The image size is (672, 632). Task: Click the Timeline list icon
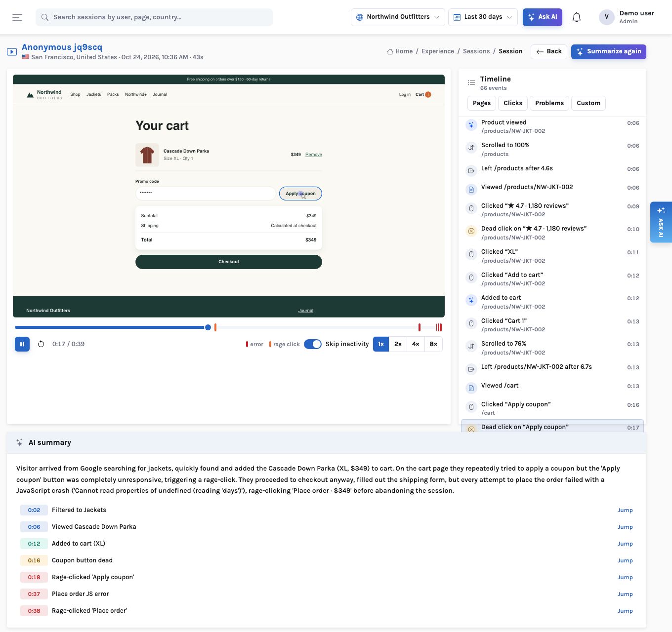click(471, 83)
